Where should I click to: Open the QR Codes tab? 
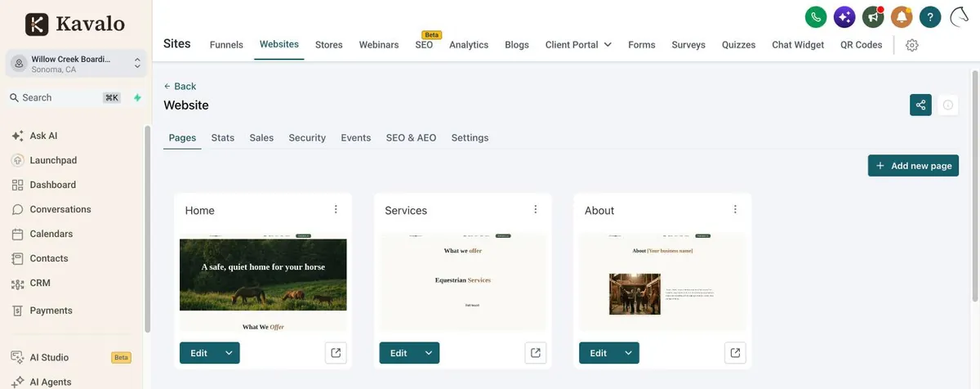[x=862, y=45]
